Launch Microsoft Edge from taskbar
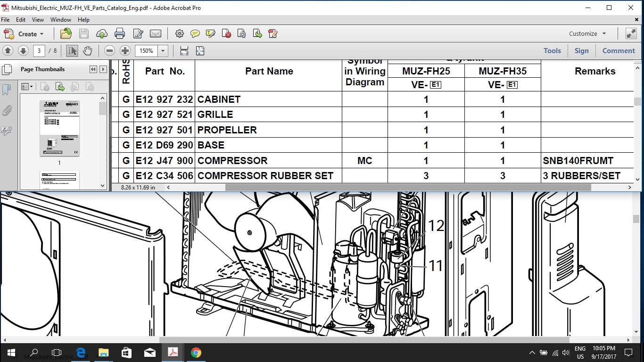This screenshot has width=644, height=362. pyautogui.click(x=80, y=353)
